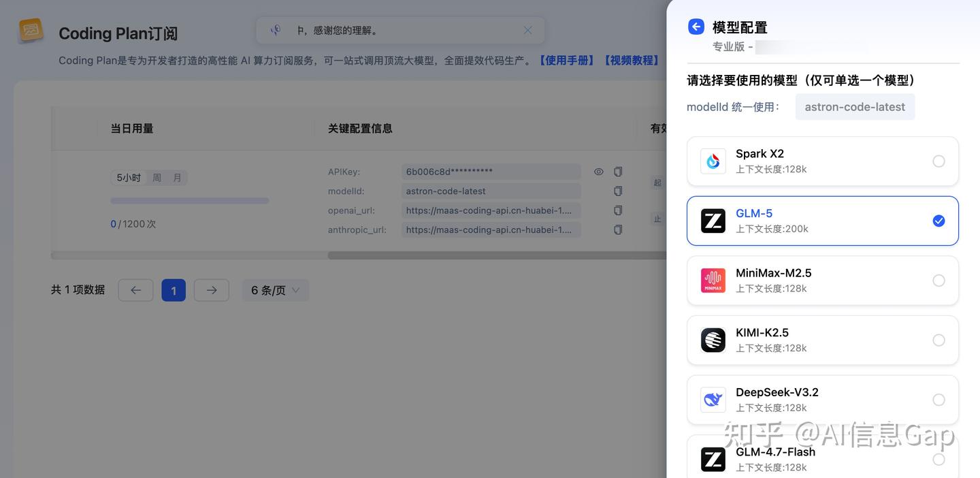The height and width of the screenshot is (478, 980).
Task: Click the DeepSeek-V3.2 model name text
Action: 777,392
